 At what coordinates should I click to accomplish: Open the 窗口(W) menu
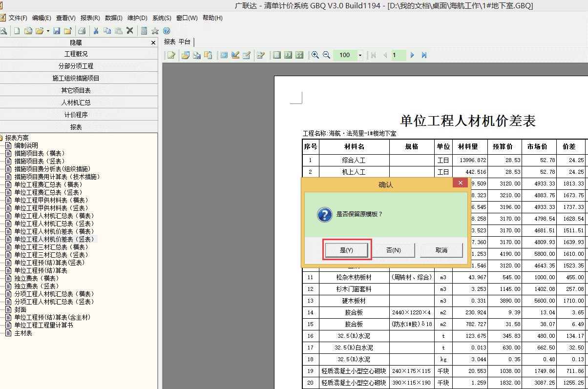pyautogui.click(x=187, y=18)
